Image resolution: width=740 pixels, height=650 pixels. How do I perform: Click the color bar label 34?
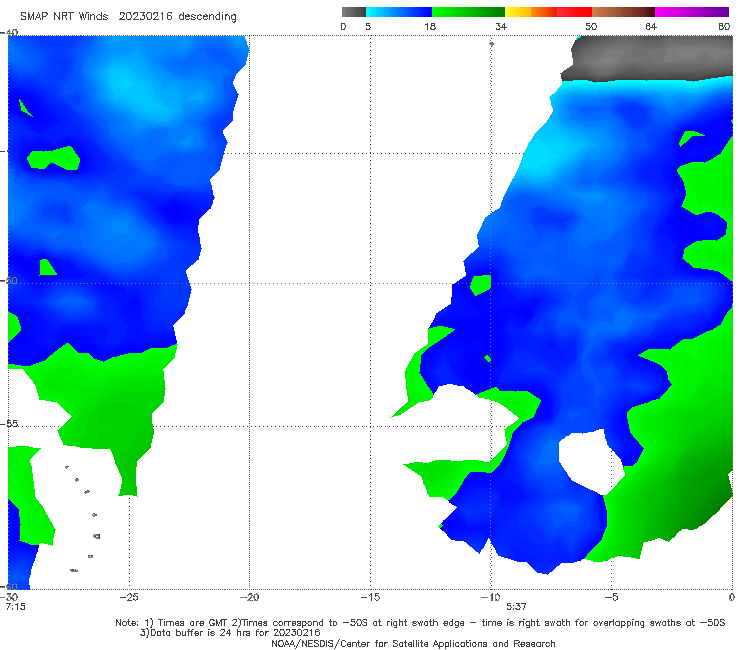(x=501, y=26)
